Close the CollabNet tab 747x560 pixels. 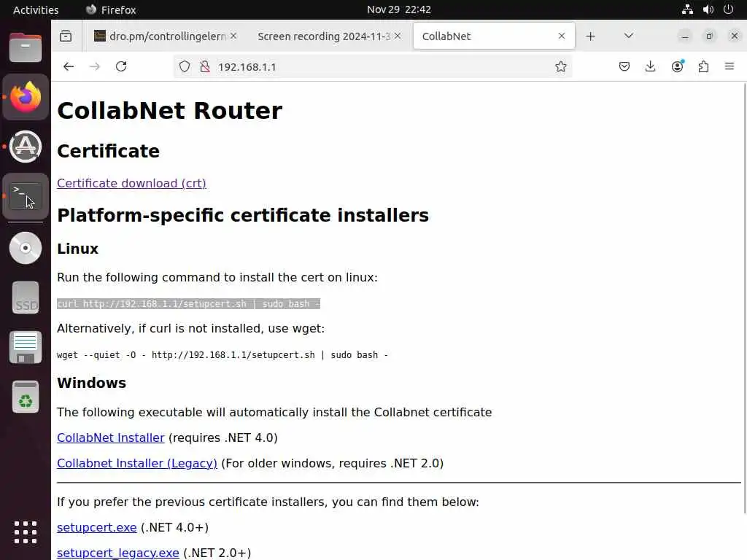point(562,36)
